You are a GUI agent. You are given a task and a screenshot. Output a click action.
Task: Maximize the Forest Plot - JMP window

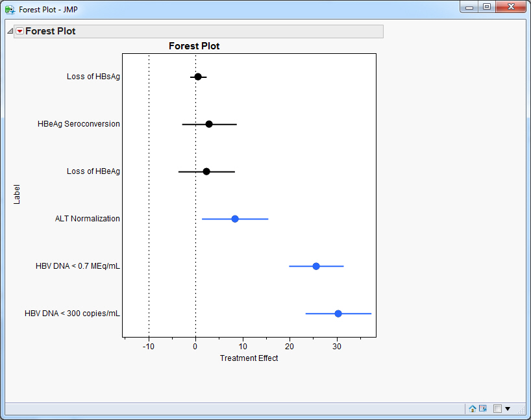click(487, 7)
